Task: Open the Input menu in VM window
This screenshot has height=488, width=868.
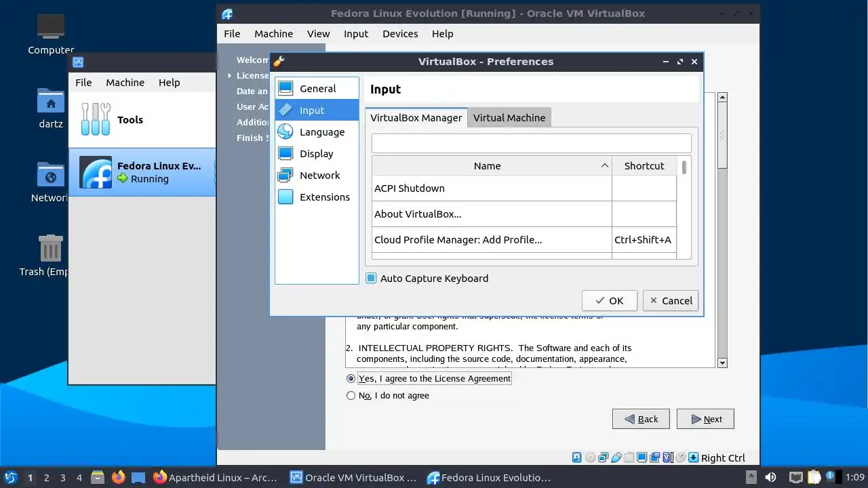Action: [x=356, y=33]
